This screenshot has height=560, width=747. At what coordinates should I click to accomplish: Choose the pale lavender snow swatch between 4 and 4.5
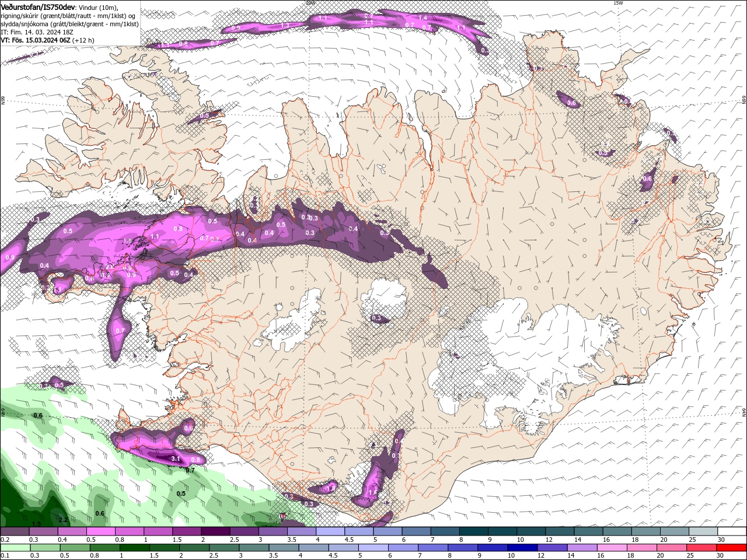pos(329,532)
